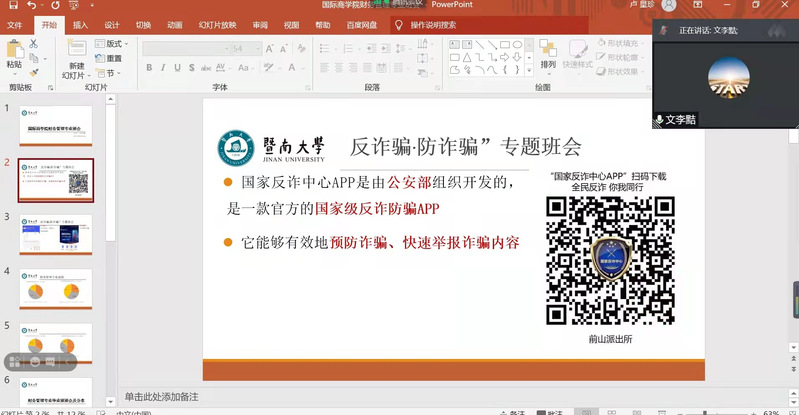Open the 形状填充 shape fill dropdown
This screenshot has height=415, width=799.
pyautogui.click(x=619, y=43)
